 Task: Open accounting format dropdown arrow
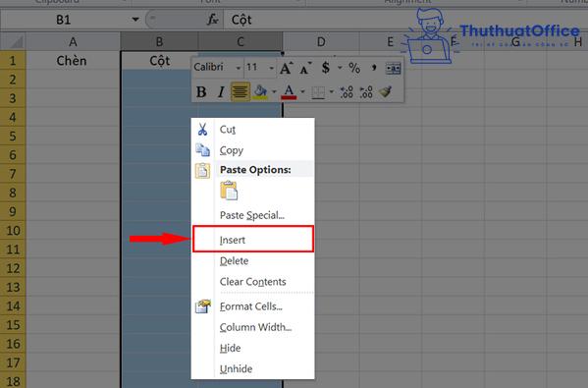(x=340, y=68)
